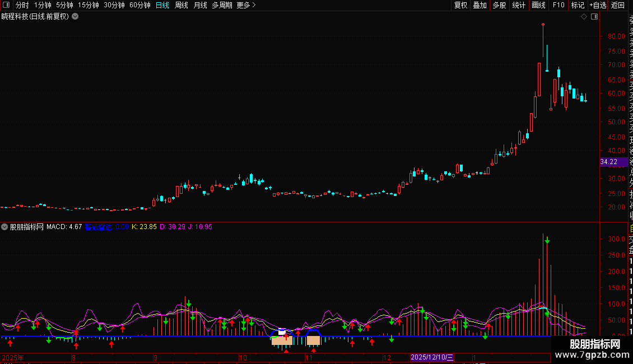This screenshot has width=633, height=364.
Task: Select the 15分钟 period tab
Action: (89, 5)
